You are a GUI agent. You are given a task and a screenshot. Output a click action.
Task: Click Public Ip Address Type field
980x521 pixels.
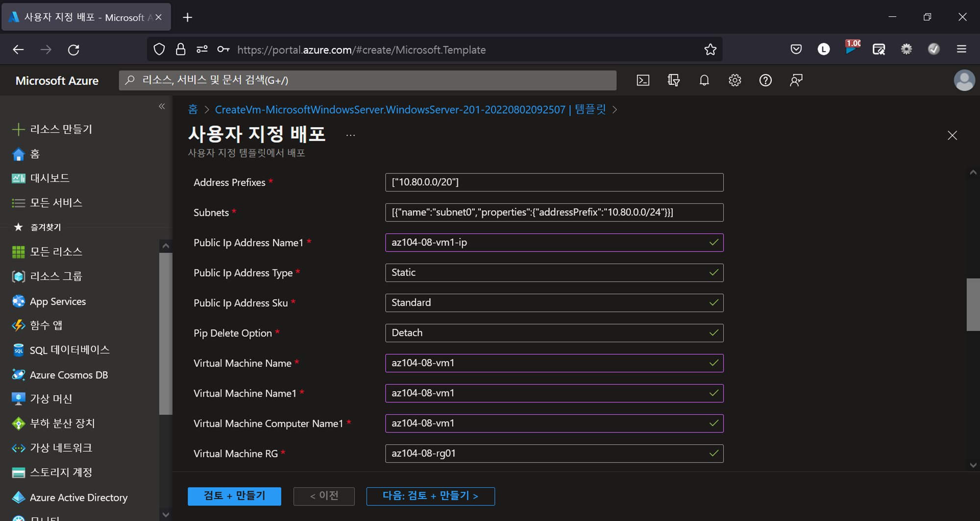point(554,273)
